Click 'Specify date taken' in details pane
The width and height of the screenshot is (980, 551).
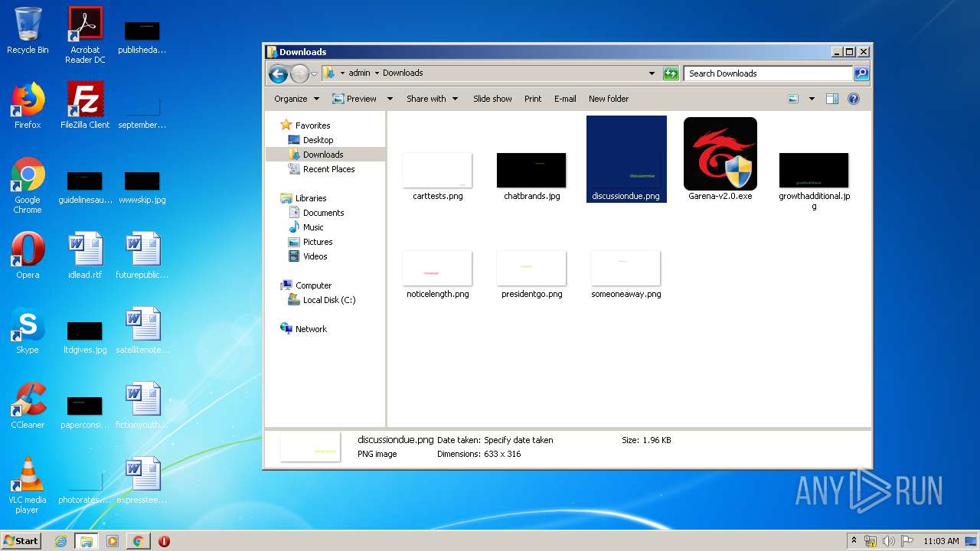click(518, 440)
